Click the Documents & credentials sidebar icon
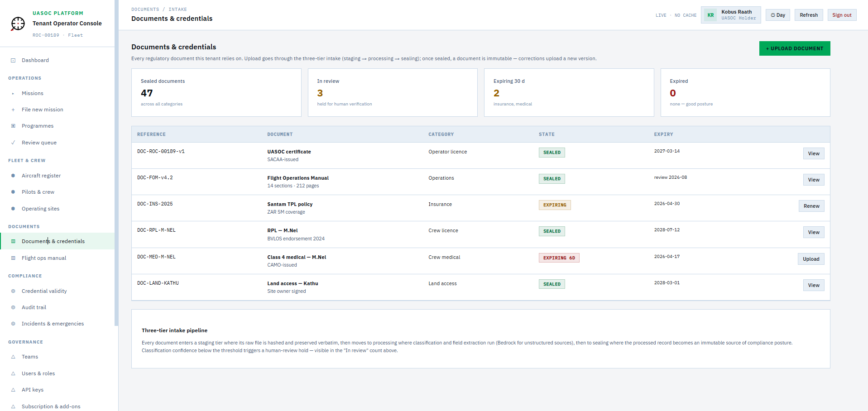Screen dimensions: 868x411 tap(13, 241)
